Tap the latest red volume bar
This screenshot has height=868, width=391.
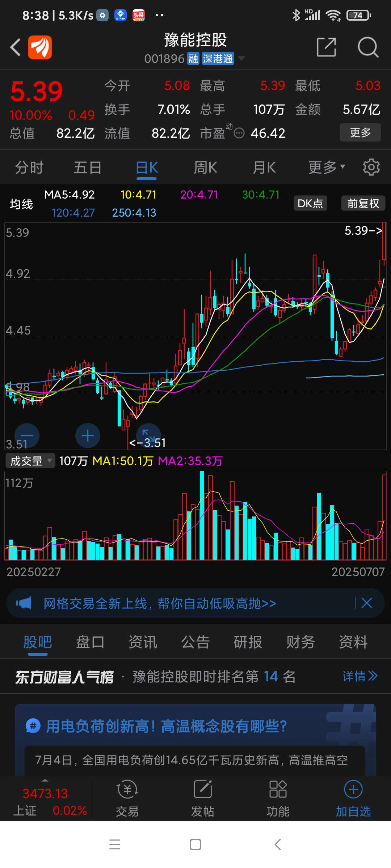pos(384,517)
